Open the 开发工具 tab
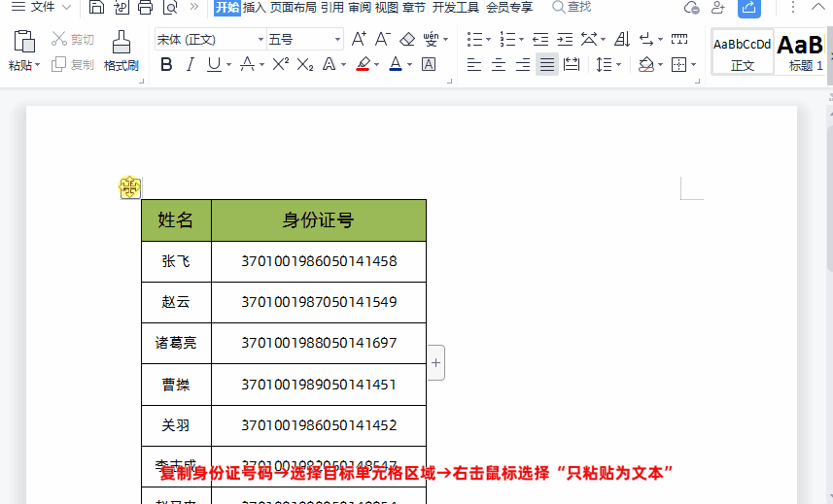This screenshot has height=504, width=833. click(x=455, y=8)
